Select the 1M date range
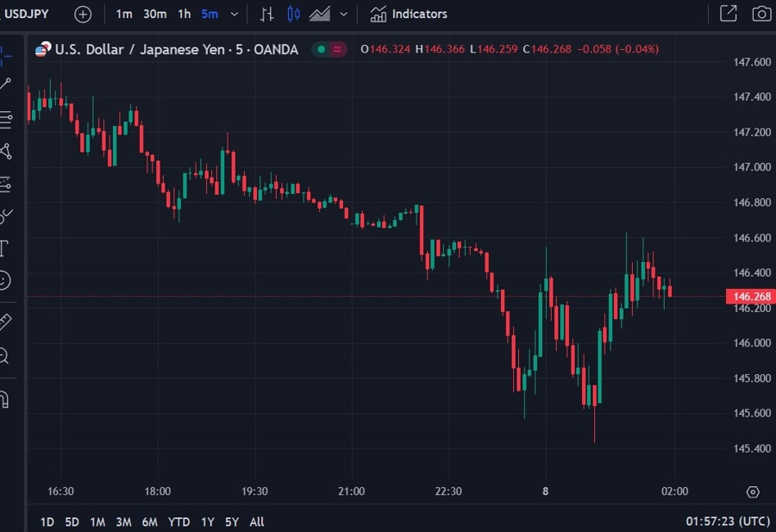The height and width of the screenshot is (532, 776). click(x=97, y=523)
